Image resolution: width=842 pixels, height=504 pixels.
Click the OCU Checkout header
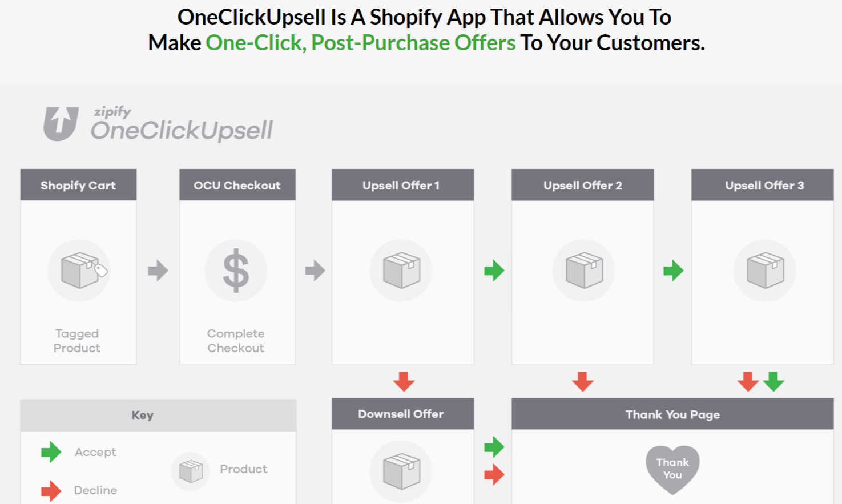(x=237, y=185)
